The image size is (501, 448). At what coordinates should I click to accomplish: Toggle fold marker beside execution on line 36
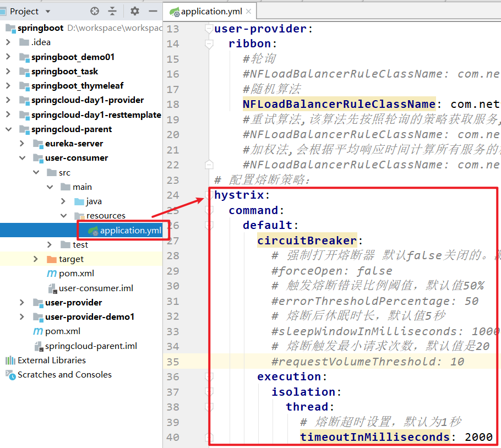[x=209, y=377]
